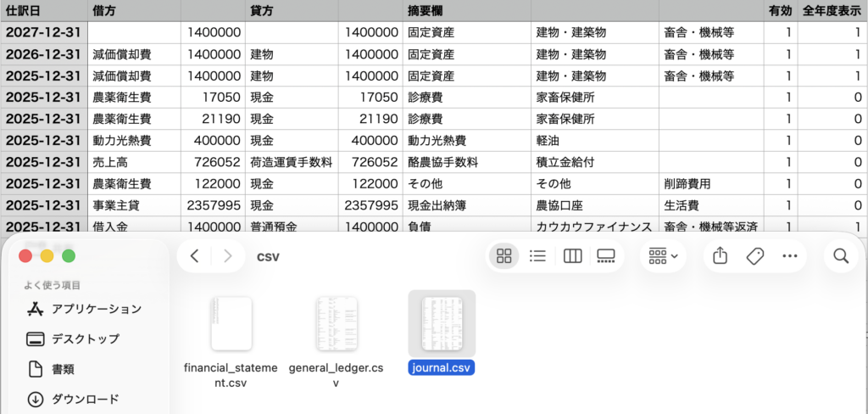Open the more actions ellipsis menu
This screenshot has height=414, width=868.
(x=790, y=255)
